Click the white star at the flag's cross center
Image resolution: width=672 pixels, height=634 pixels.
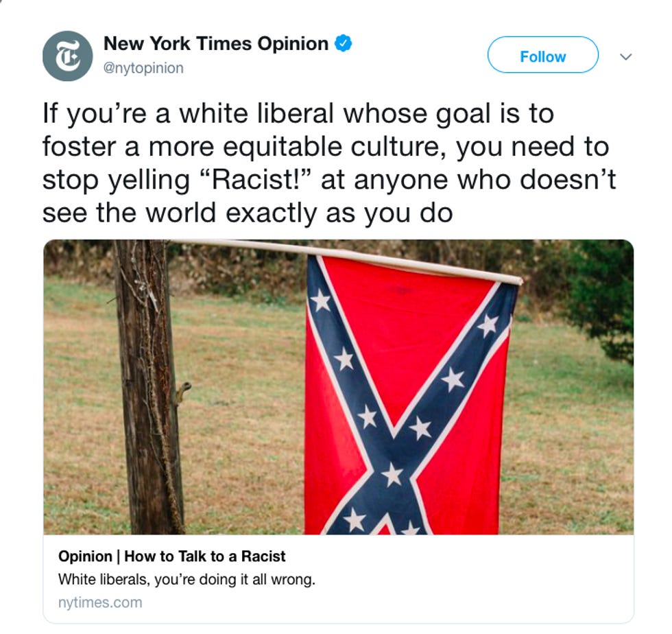pyautogui.click(x=392, y=475)
